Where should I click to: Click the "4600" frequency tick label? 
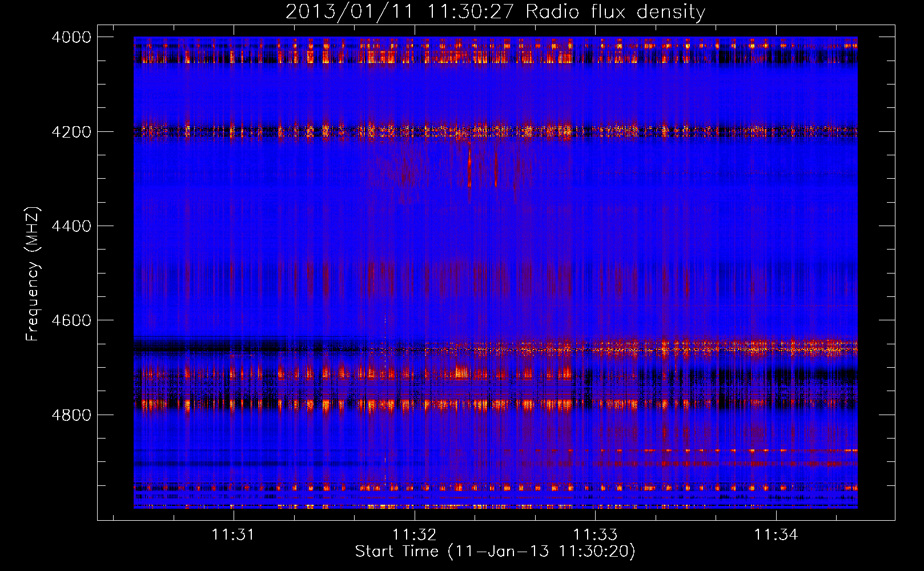click(x=71, y=320)
